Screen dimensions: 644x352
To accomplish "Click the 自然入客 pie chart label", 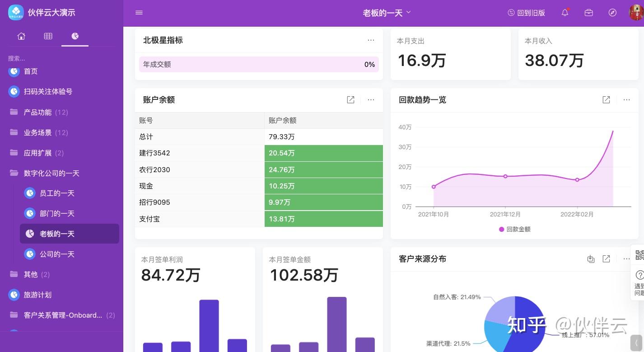I will 457,297.
